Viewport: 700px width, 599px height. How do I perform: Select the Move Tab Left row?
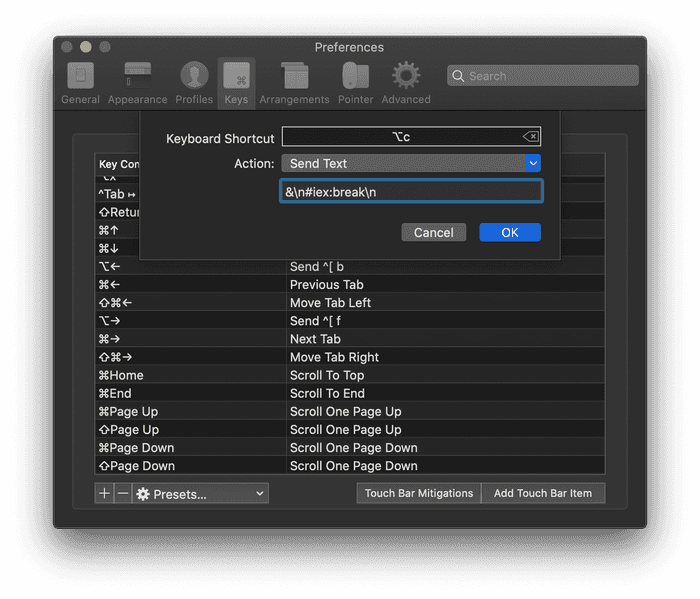click(x=350, y=303)
